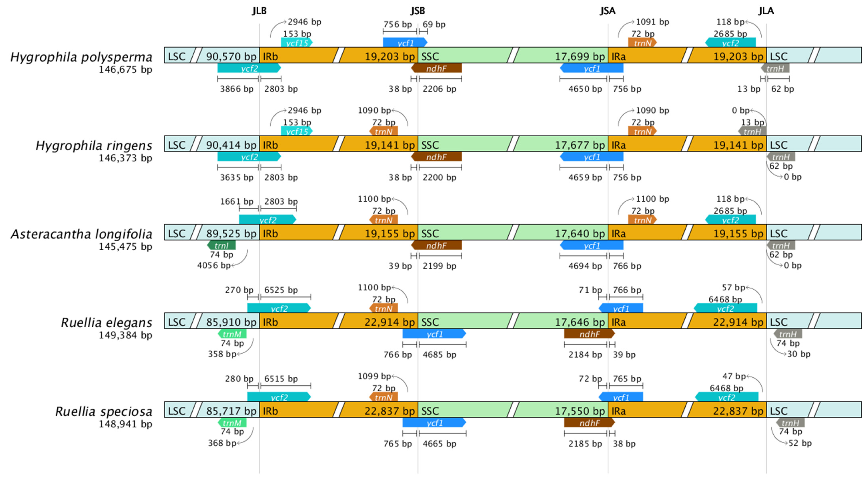
Task: Click the JLB junction header label
Action: click(259, 11)
